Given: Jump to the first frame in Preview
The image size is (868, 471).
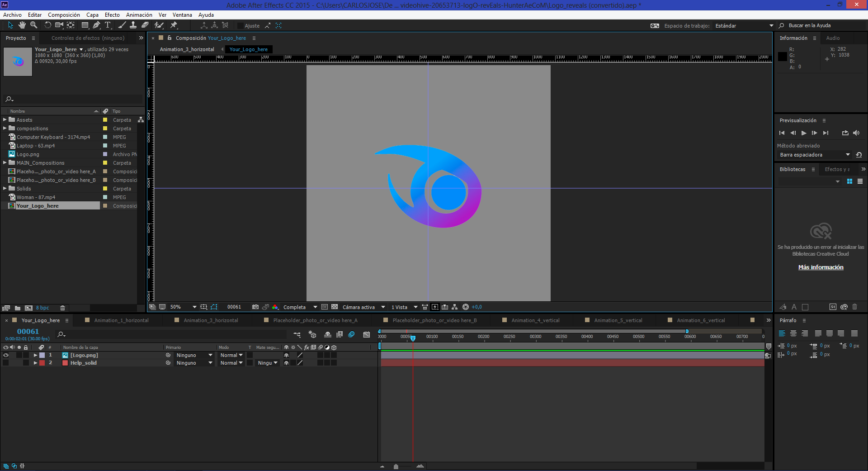Looking at the screenshot, I should pos(782,133).
